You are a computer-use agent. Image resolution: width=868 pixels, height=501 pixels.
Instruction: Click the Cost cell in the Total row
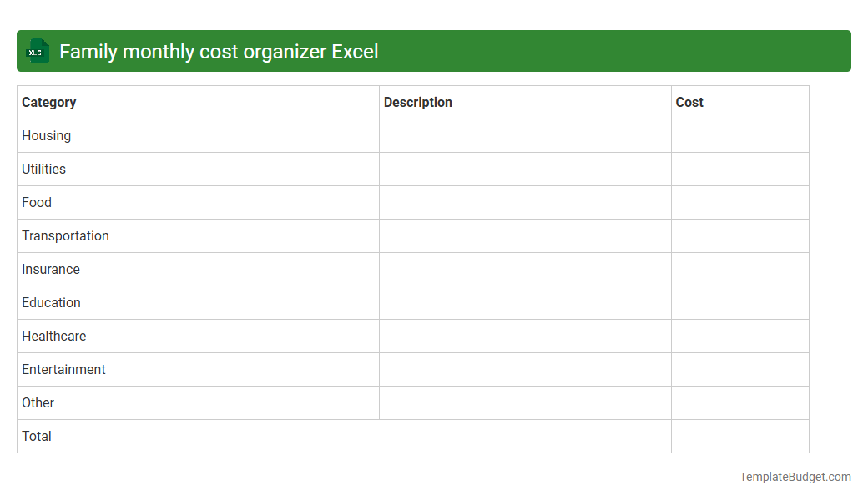click(739, 436)
